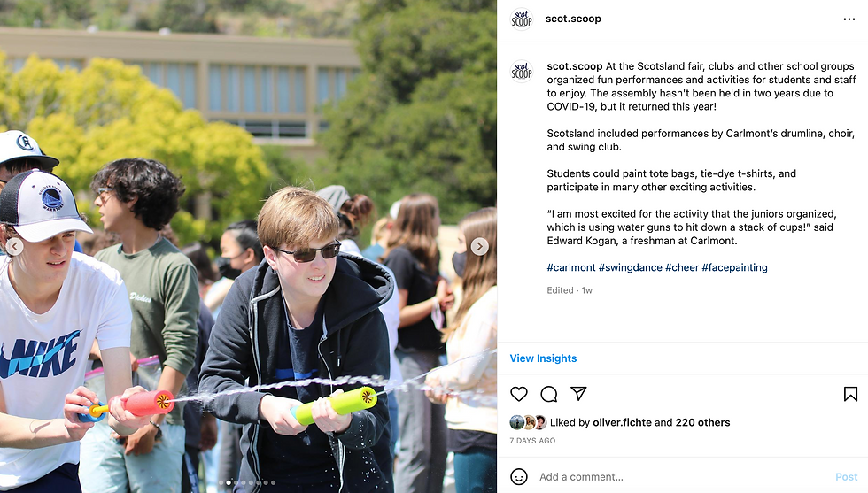Save post with the bookmark icon

850,394
